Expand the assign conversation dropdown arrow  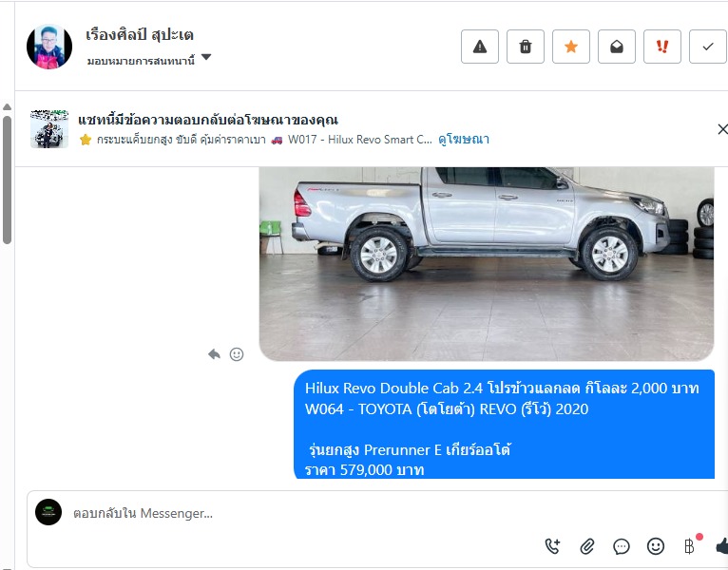pos(206,57)
